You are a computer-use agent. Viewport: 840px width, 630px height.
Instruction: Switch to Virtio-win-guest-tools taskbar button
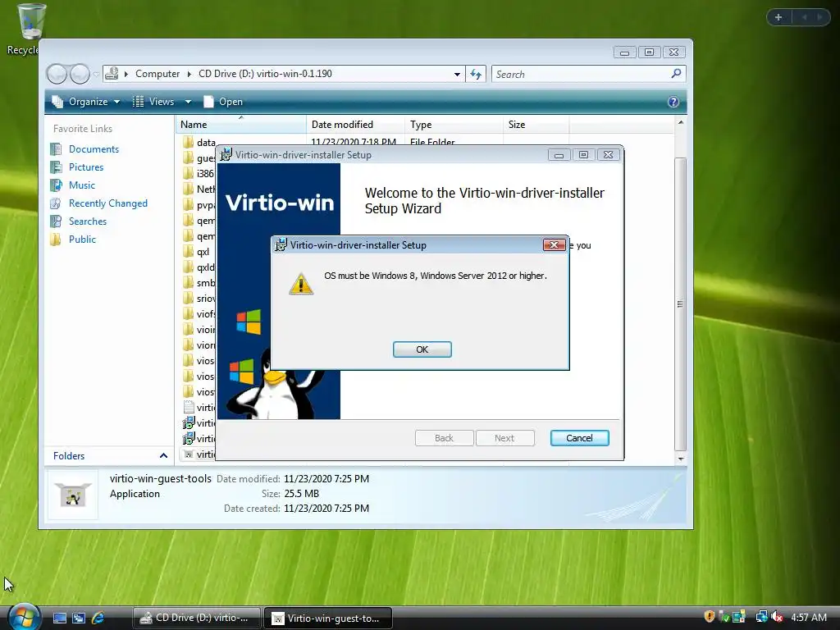328,618
